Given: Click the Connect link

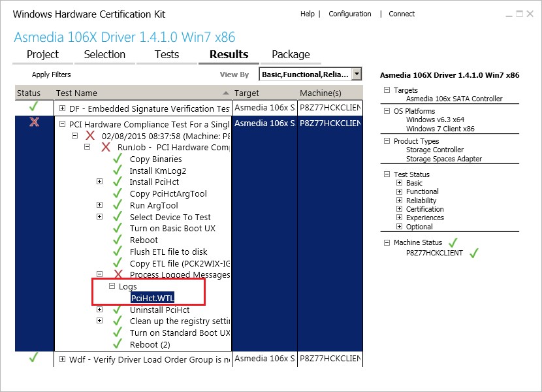Looking at the screenshot, I should pos(402,14).
